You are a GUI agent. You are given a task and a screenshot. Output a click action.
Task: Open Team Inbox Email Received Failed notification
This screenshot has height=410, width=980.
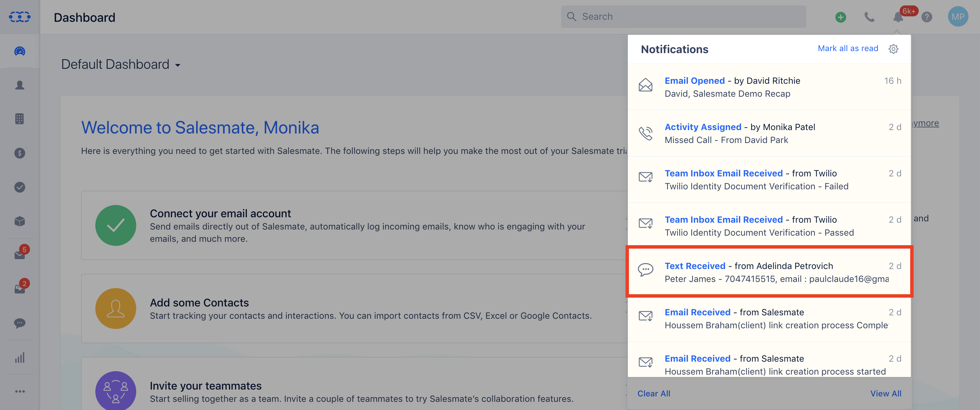click(769, 179)
